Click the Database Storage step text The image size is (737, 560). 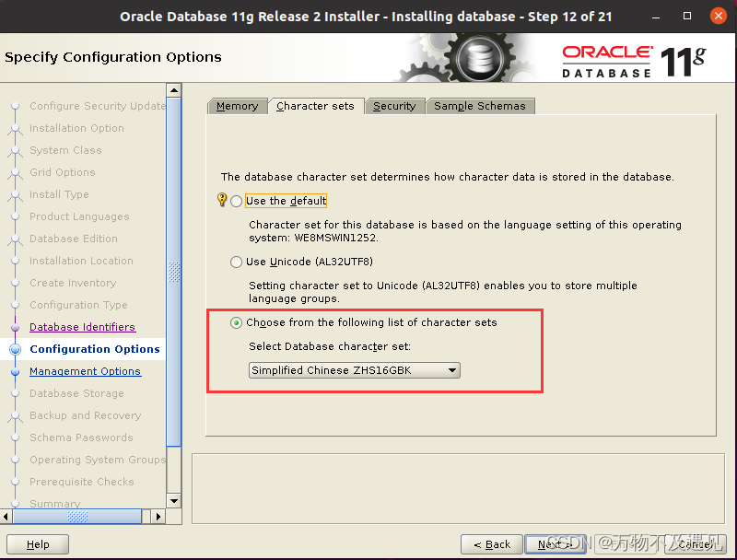pos(76,393)
